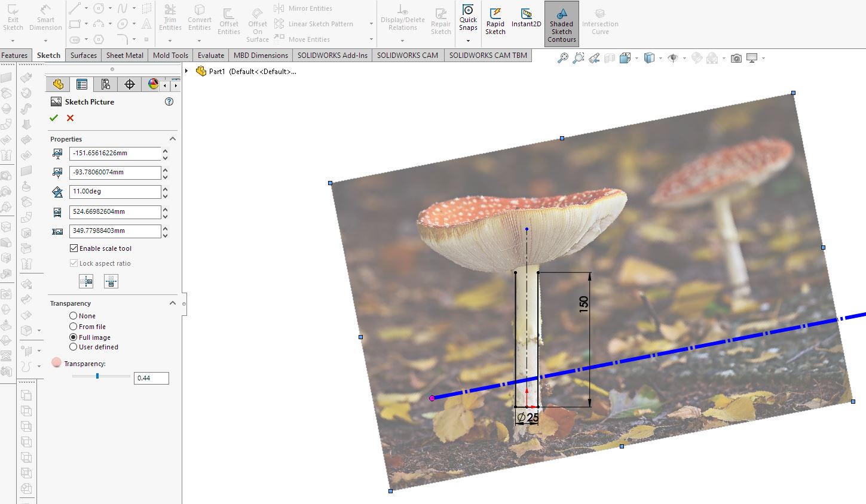Select the None transparency radio button
The height and width of the screenshot is (504, 866).
coord(73,315)
